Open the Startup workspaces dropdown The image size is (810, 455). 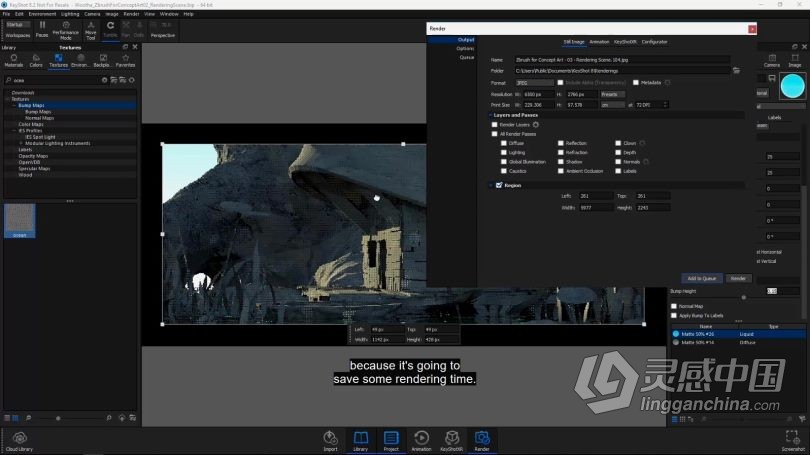click(x=18, y=24)
